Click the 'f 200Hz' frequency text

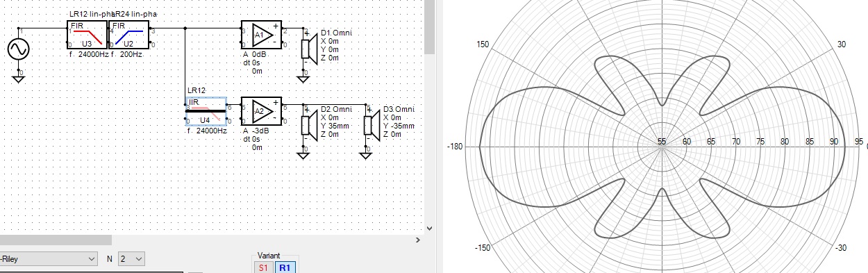tap(126, 54)
